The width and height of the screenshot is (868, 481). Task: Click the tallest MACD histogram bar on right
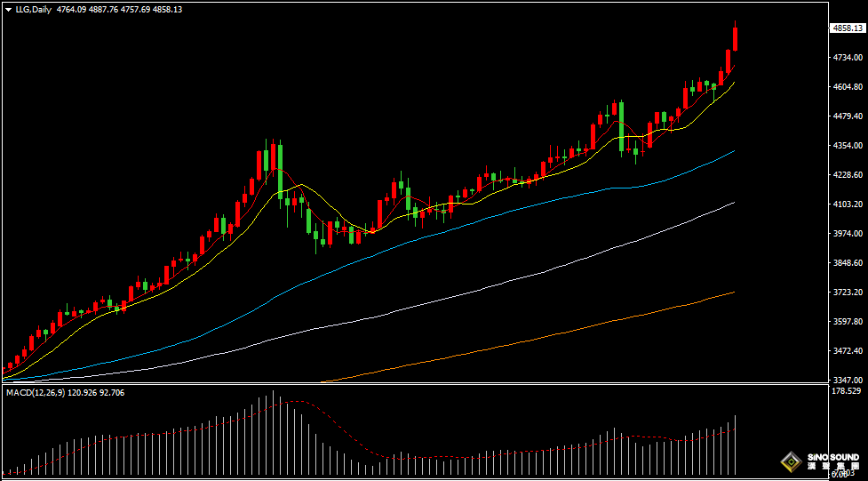click(x=736, y=445)
